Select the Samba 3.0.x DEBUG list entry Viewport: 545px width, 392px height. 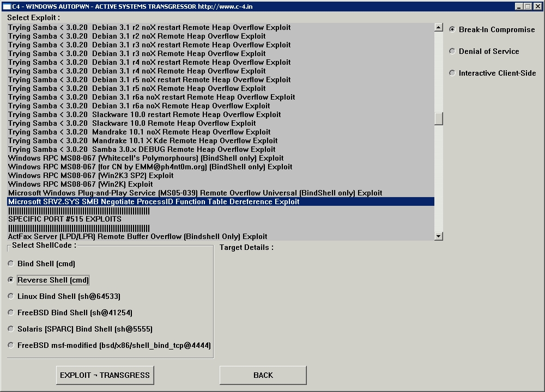(142, 149)
